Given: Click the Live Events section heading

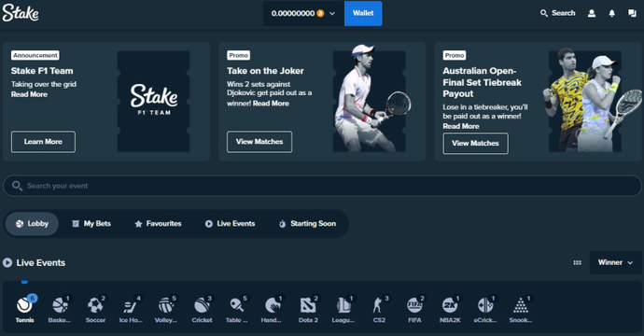Looking at the screenshot, I should pos(41,262).
